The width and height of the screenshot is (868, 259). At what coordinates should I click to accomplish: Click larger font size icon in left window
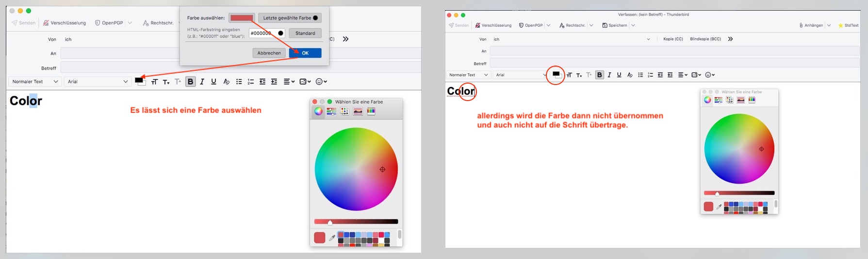(x=154, y=82)
